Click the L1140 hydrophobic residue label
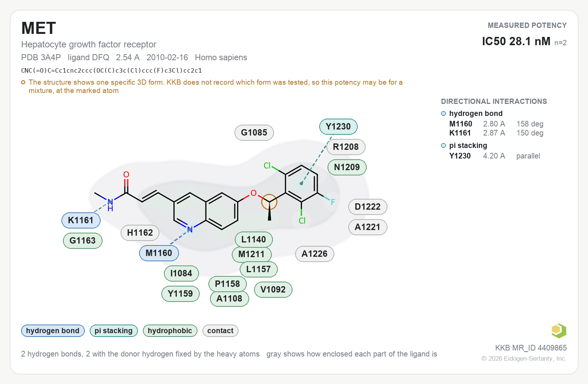Screen dimensions: 588x384 [x=254, y=239]
